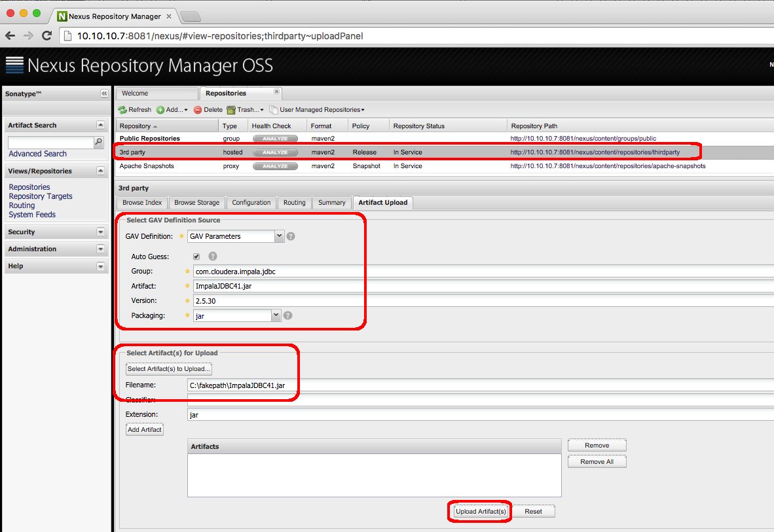
Task: Open Repositories link in sidebar
Action: click(29, 187)
